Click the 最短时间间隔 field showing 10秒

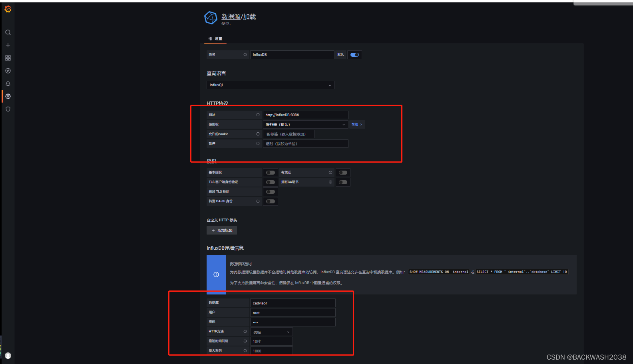point(271,342)
